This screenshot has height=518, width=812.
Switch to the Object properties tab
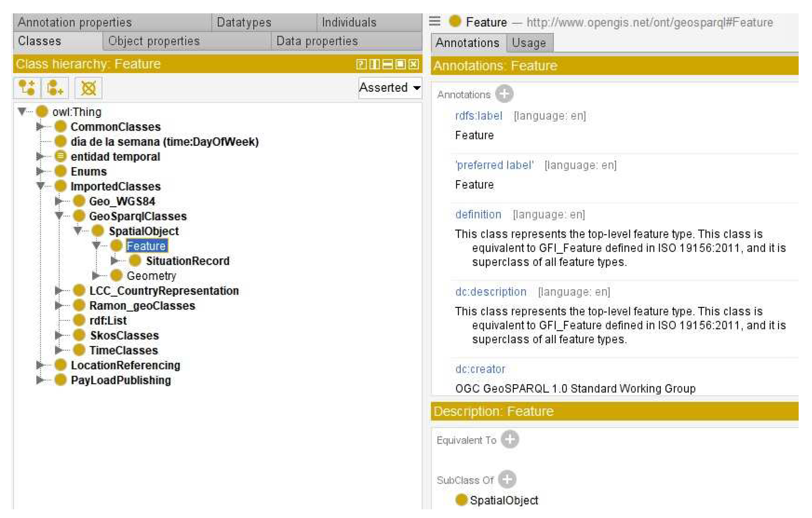pyautogui.click(x=154, y=41)
